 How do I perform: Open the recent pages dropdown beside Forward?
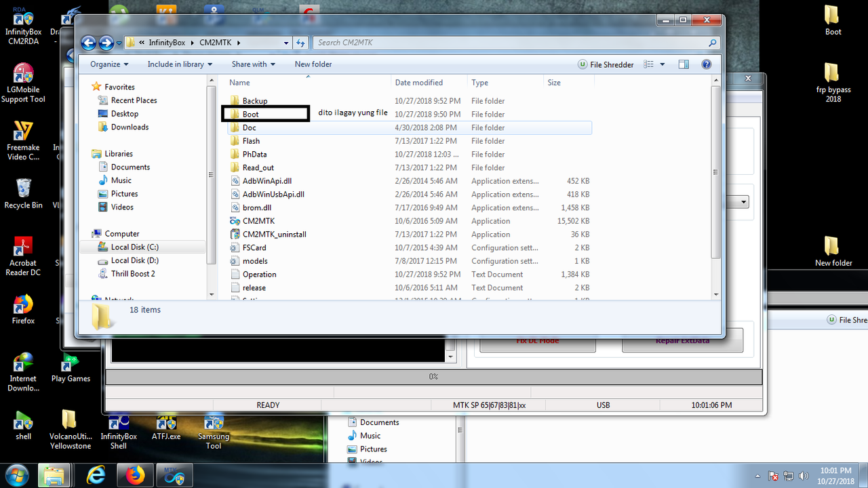click(x=119, y=43)
